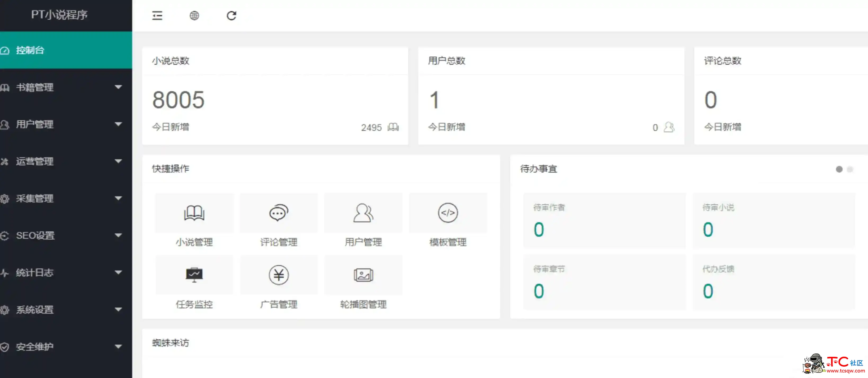Open the 系统设置 menu
This screenshot has width=868, height=378.
66,310
